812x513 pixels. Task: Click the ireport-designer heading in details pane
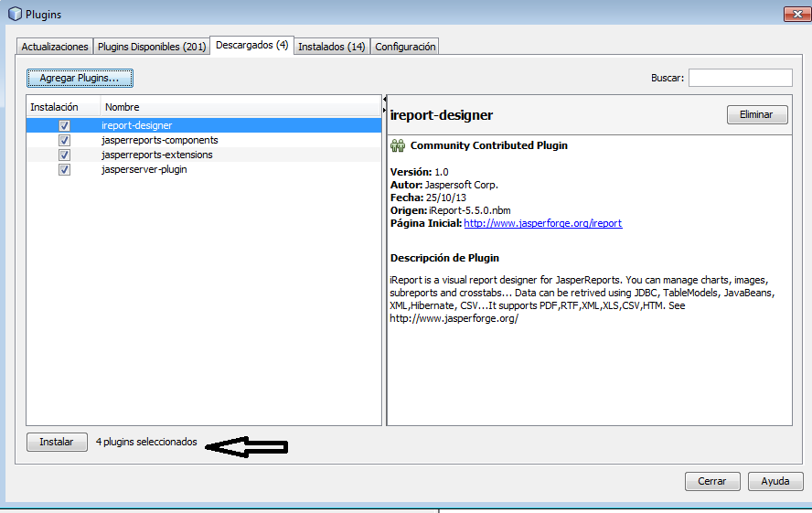(442, 115)
